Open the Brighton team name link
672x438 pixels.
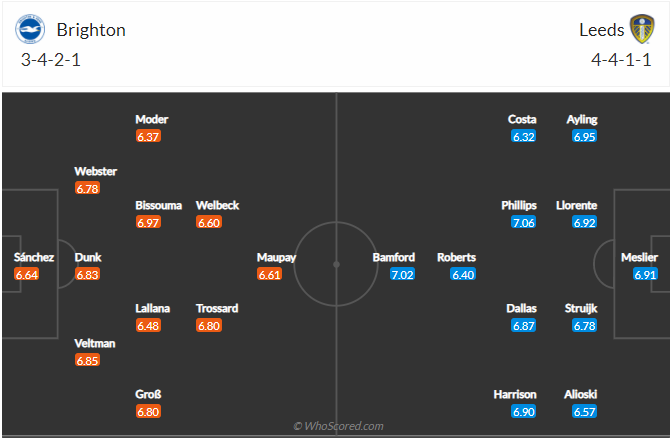pyautogui.click(x=91, y=30)
